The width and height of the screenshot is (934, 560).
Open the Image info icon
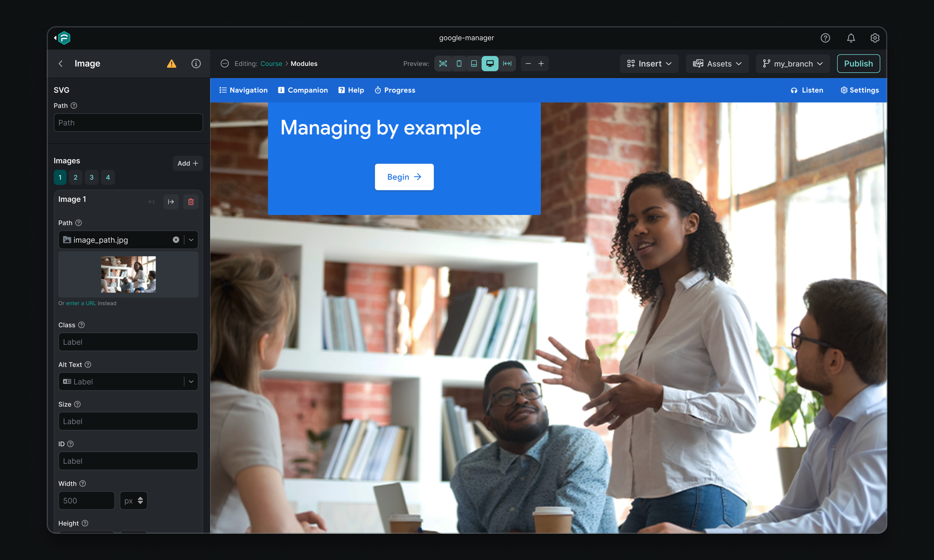click(196, 63)
